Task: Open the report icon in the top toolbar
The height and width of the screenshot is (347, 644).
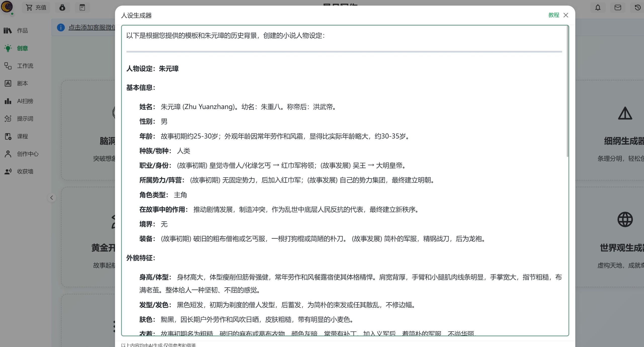Action: click(82, 8)
